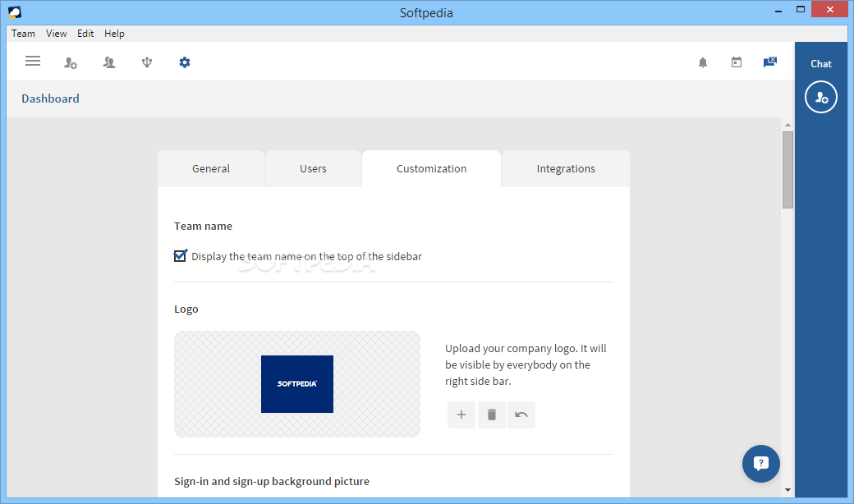Click the 'Team name' heading
This screenshot has width=854, height=504.
[203, 226]
